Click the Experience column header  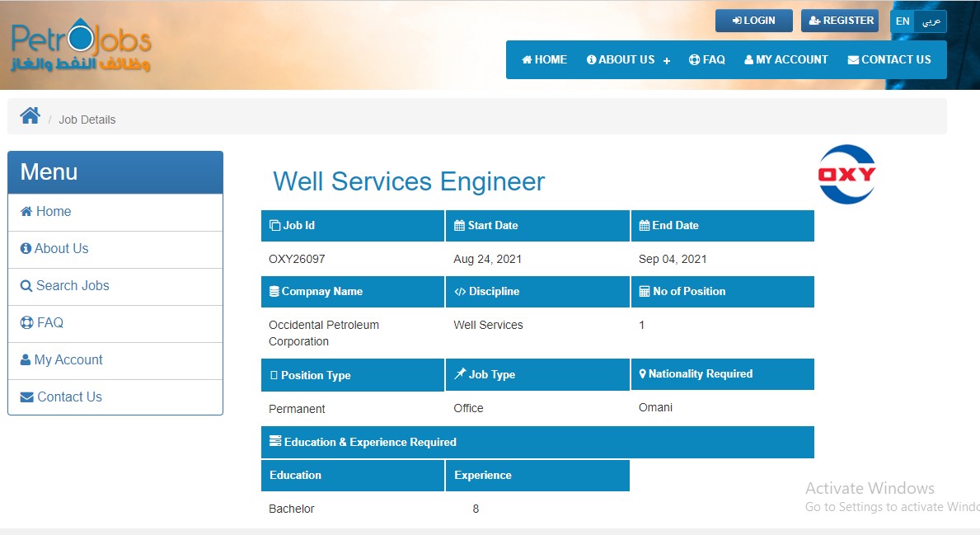[x=537, y=476]
